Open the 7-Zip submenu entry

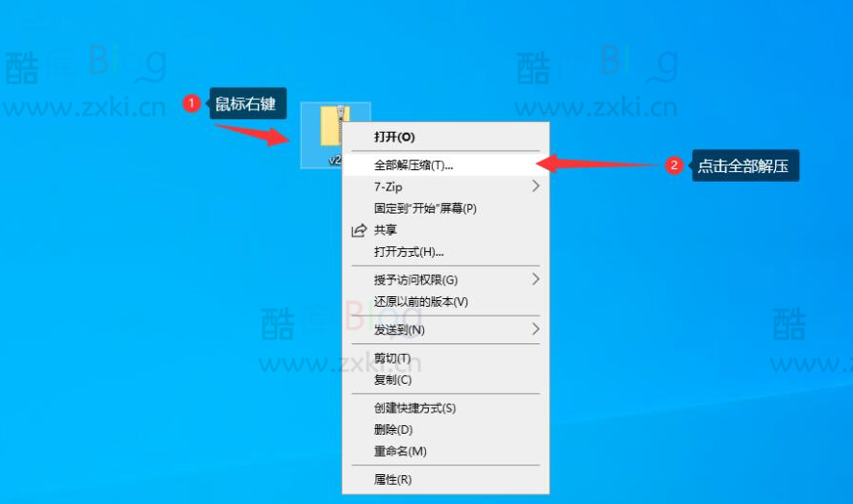tap(445, 187)
